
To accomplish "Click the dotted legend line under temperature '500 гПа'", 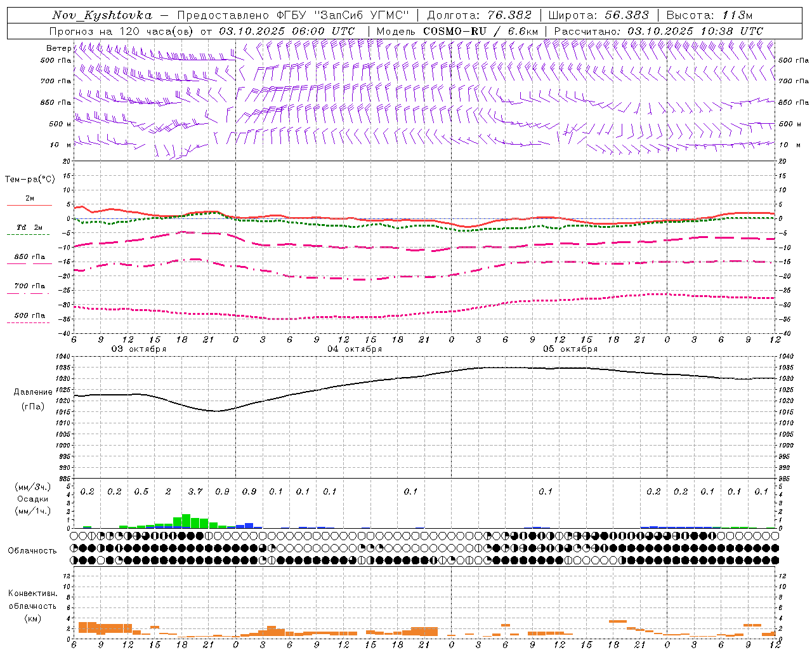I will tap(28, 322).
